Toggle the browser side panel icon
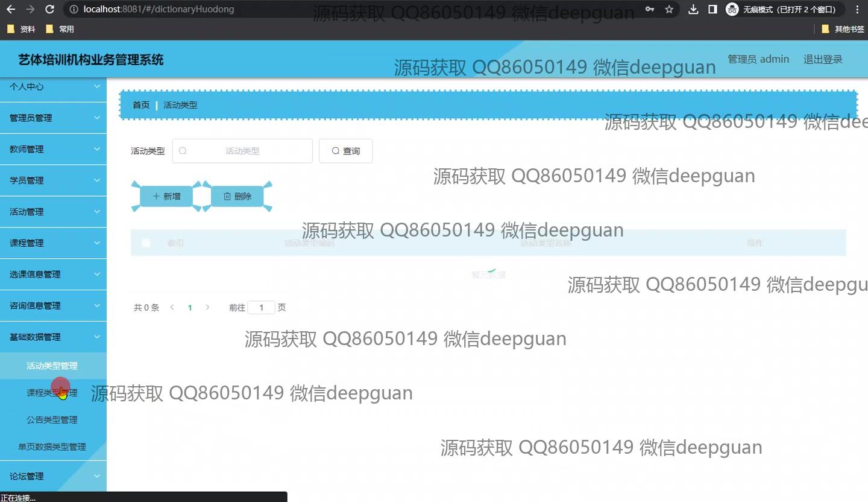 (712, 9)
